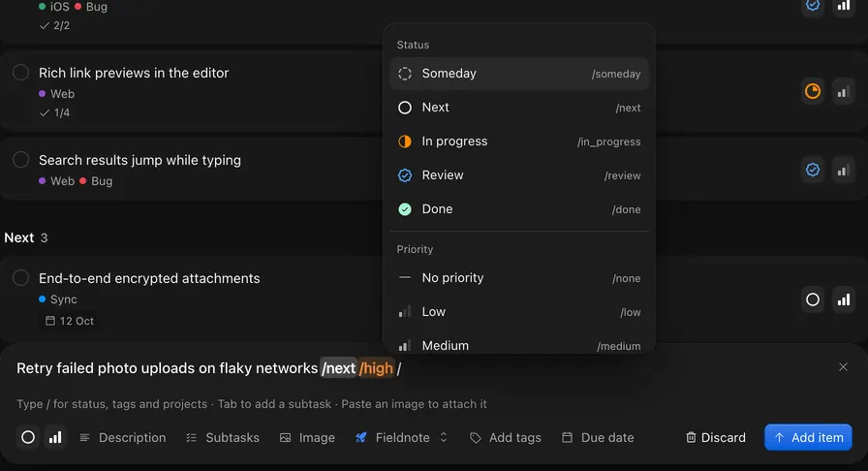Click the blue Add item button
The height and width of the screenshot is (471, 868).
(808, 438)
